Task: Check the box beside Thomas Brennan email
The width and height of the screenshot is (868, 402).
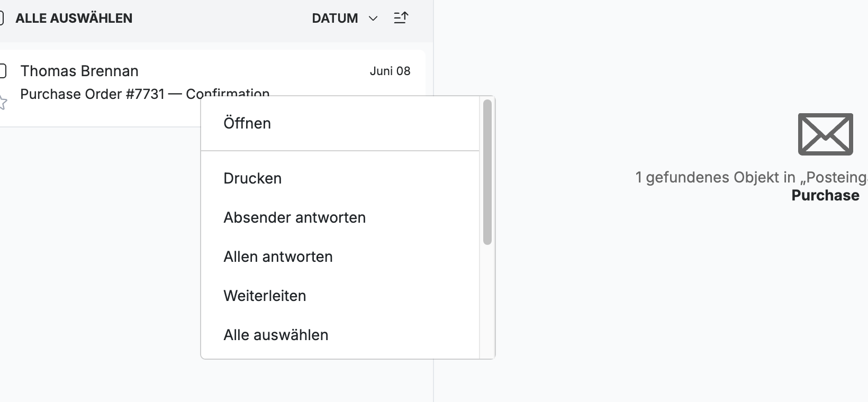Action: click(3, 71)
